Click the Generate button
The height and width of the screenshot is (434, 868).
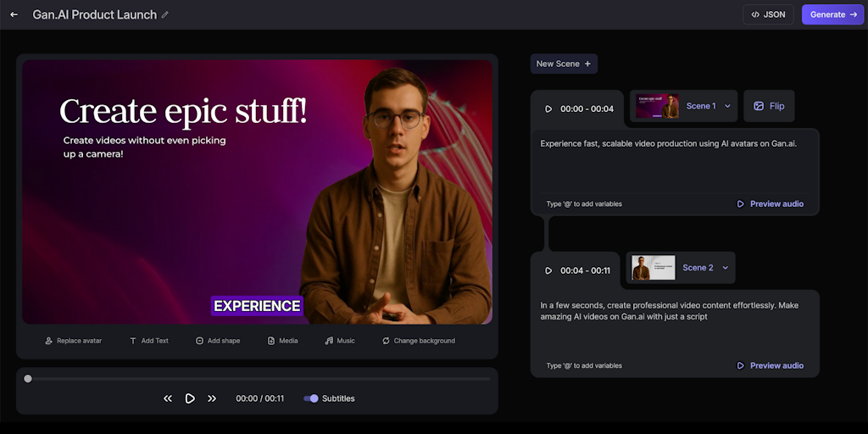click(x=832, y=15)
